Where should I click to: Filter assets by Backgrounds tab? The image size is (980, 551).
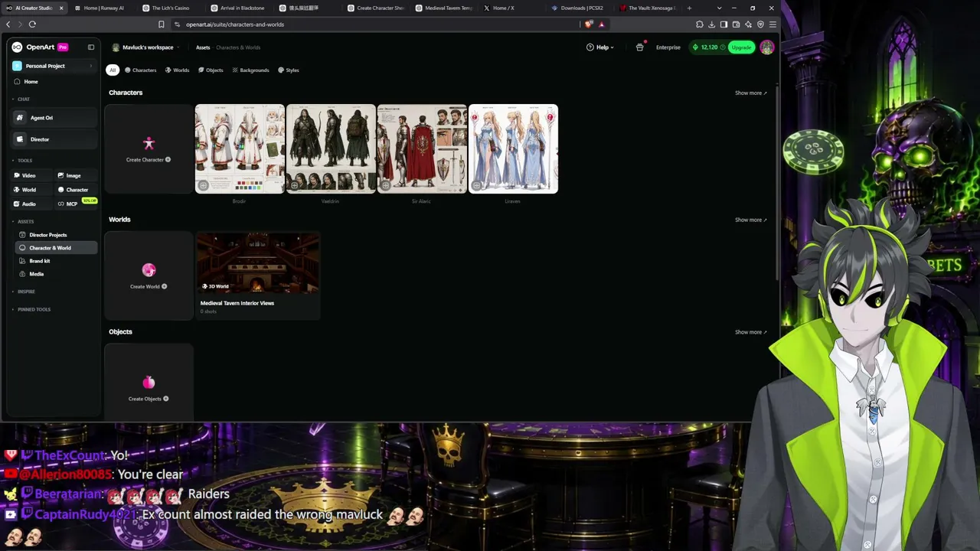[250, 70]
